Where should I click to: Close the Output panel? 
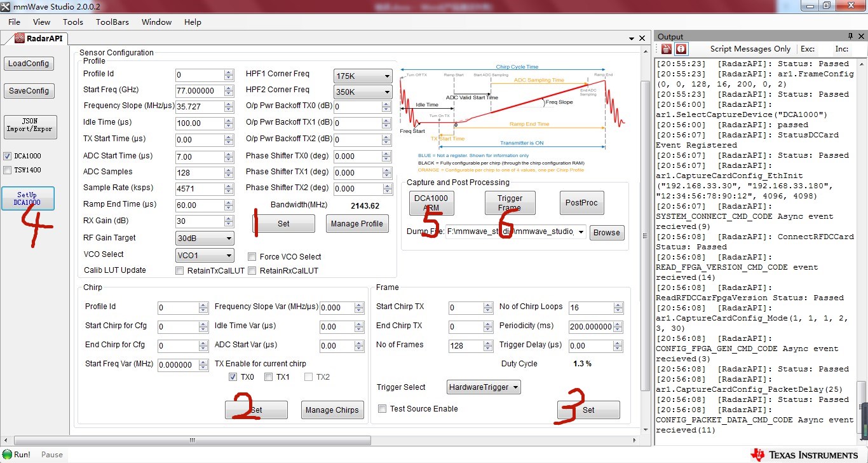point(860,36)
